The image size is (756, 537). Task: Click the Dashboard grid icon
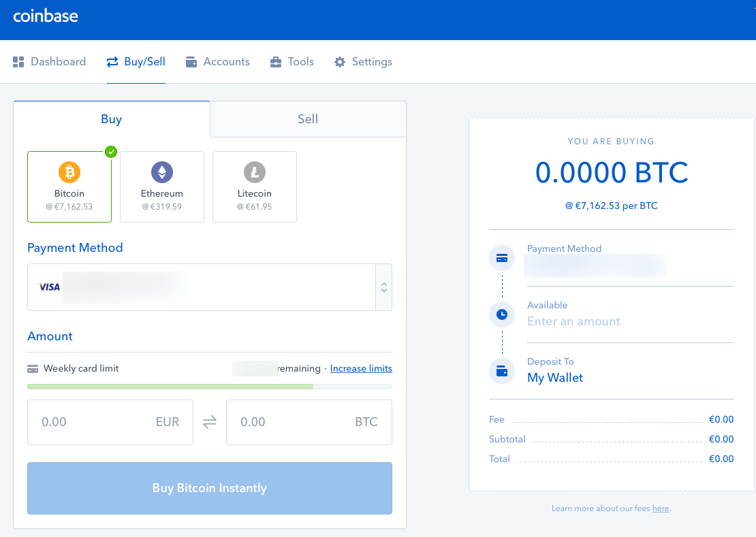(18, 62)
